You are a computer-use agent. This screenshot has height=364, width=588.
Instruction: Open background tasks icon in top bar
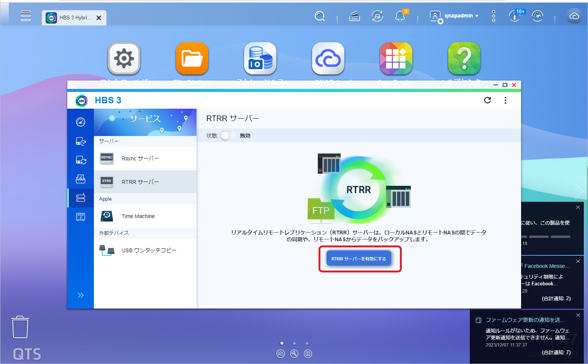[x=355, y=16]
